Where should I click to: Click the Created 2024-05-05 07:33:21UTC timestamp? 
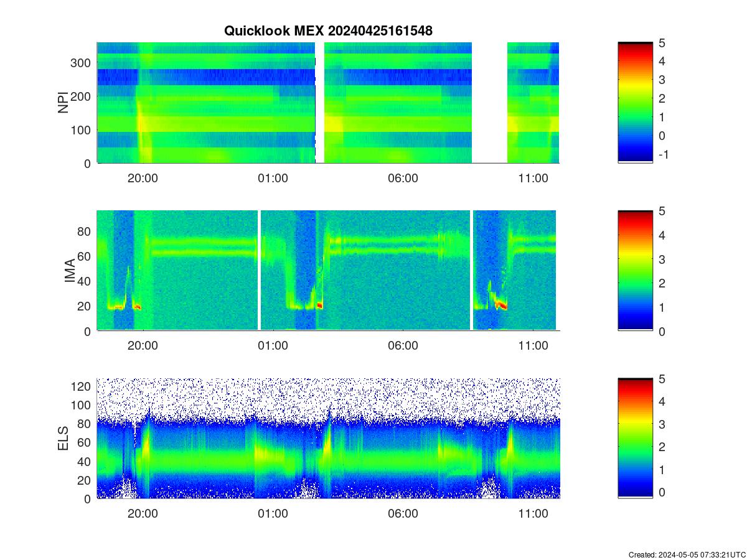[x=687, y=554]
